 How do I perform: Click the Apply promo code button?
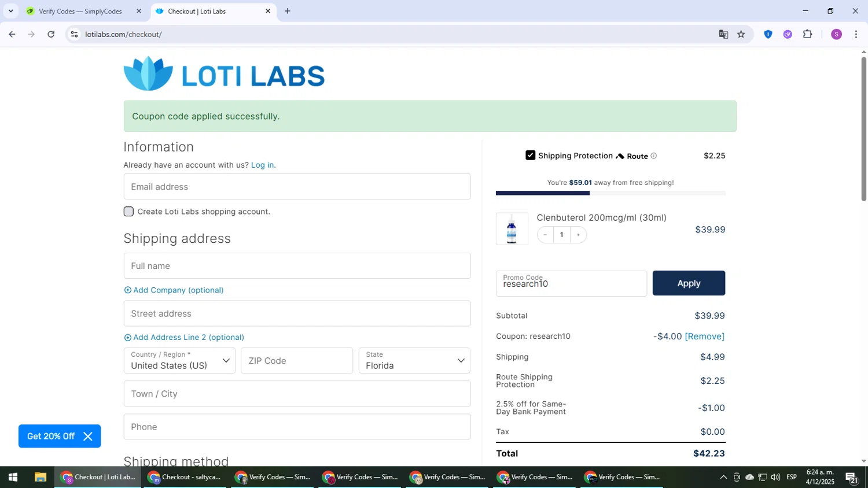click(x=689, y=283)
